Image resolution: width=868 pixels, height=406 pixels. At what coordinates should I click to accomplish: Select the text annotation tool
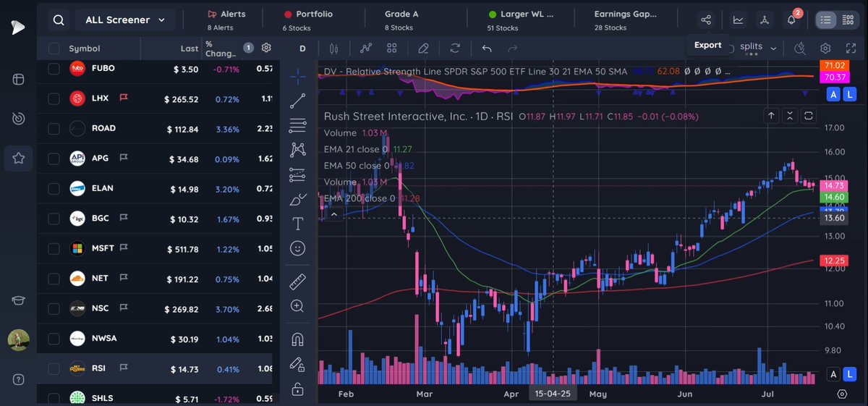[x=297, y=224]
